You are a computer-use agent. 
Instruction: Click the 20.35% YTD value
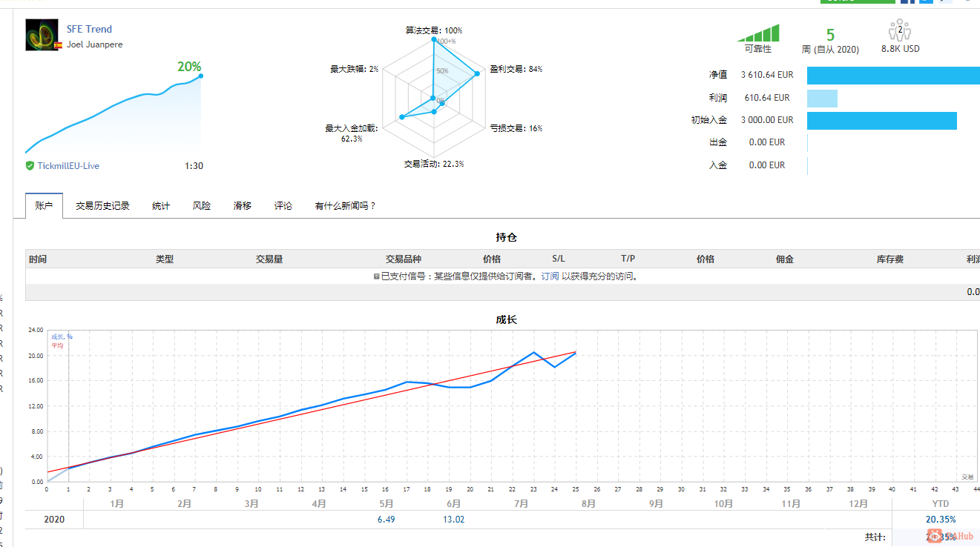click(x=941, y=520)
